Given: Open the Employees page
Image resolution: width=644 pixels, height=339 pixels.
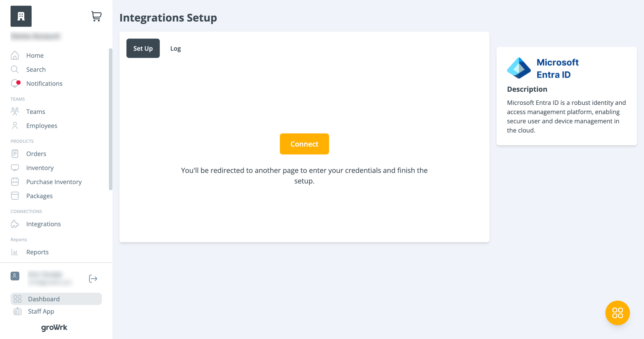Looking at the screenshot, I should 42,126.
